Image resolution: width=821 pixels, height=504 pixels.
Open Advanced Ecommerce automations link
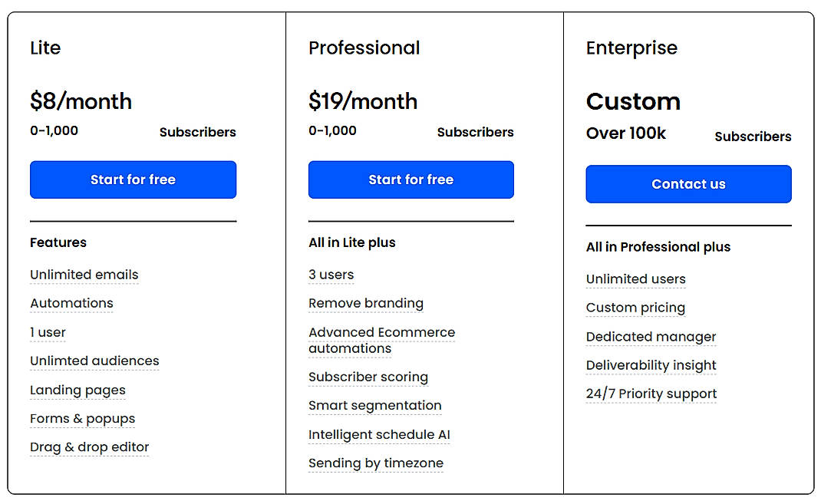coord(381,340)
